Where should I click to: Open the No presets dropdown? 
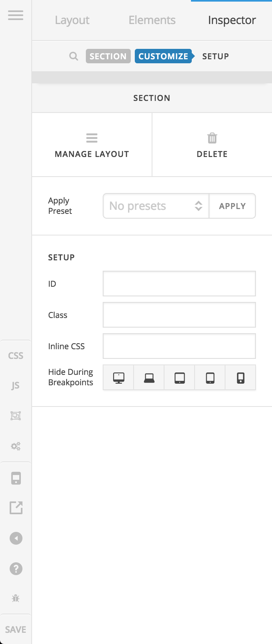point(156,206)
